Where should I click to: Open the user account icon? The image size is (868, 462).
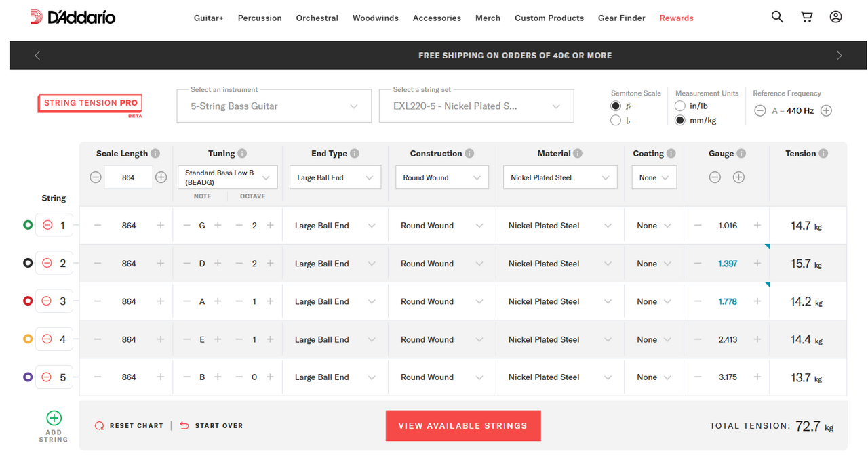click(x=835, y=17)
